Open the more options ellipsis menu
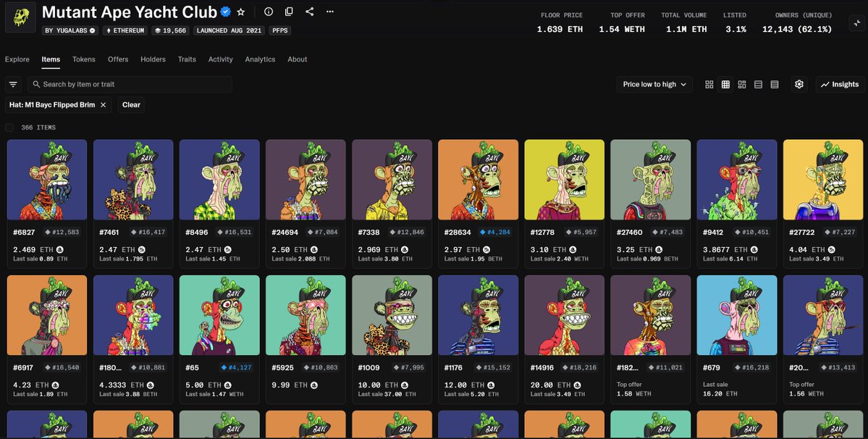 pos(330,12)
